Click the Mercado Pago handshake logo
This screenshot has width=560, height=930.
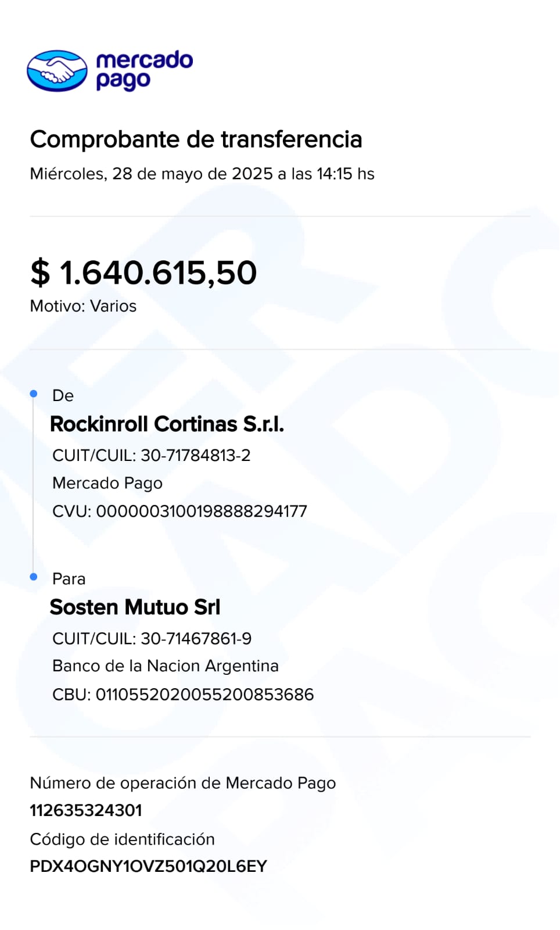[x=57, y=71]
